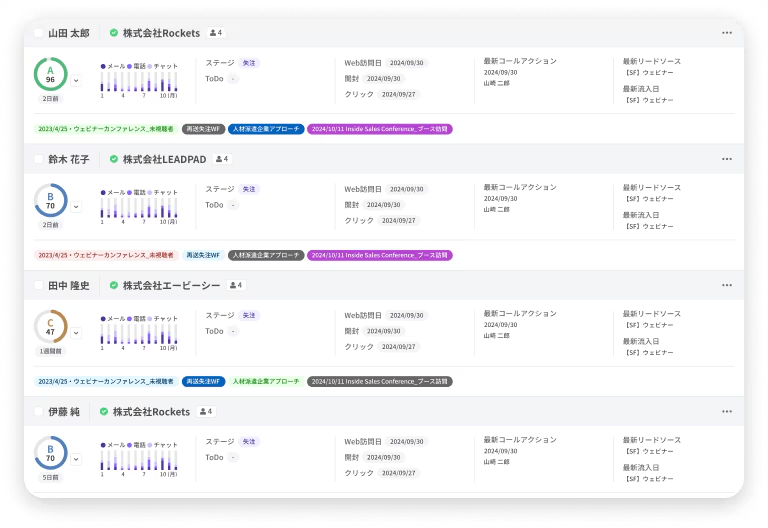Open the chevron next to the C 47 score
Screen dimensions: 768x528
[x=76, y=332]
